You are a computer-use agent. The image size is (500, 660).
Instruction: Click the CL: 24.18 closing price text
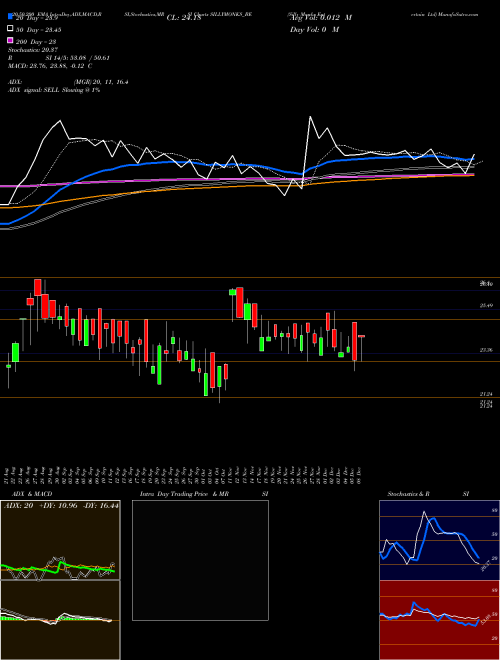pyautogui.click(x=184, y=18)
